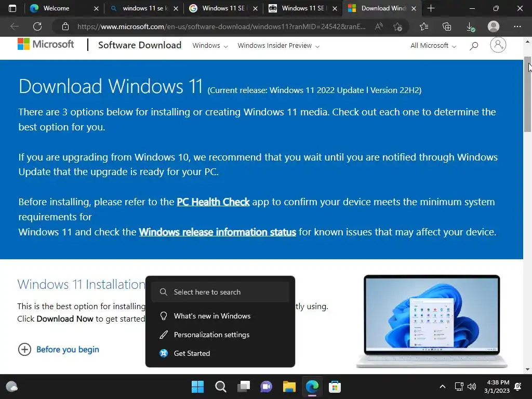
Task: Click the Select here to search box
Action: [x=220, y=292]
